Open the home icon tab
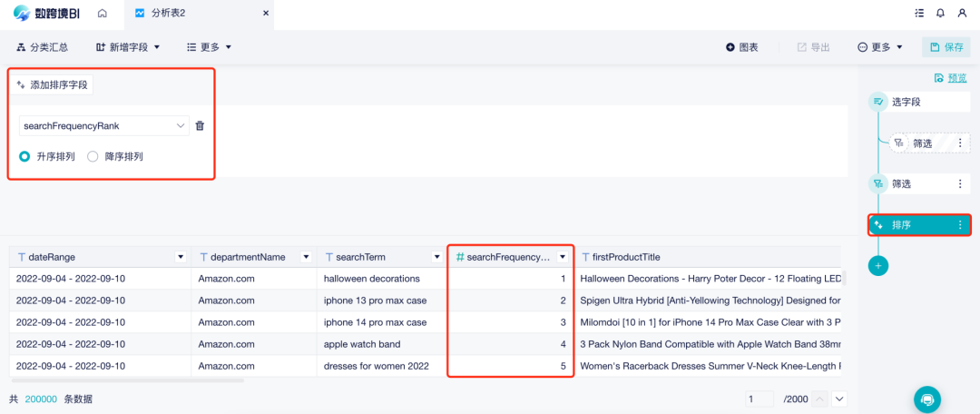 tap(103, 13)
